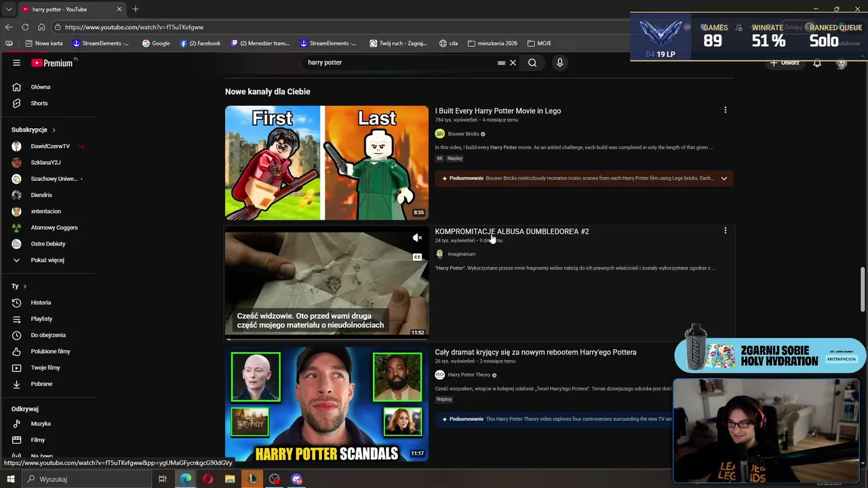Screen dimensions: 868x488
Task: Open Do obejrzenia watch later list
Action: coord(47,335)
